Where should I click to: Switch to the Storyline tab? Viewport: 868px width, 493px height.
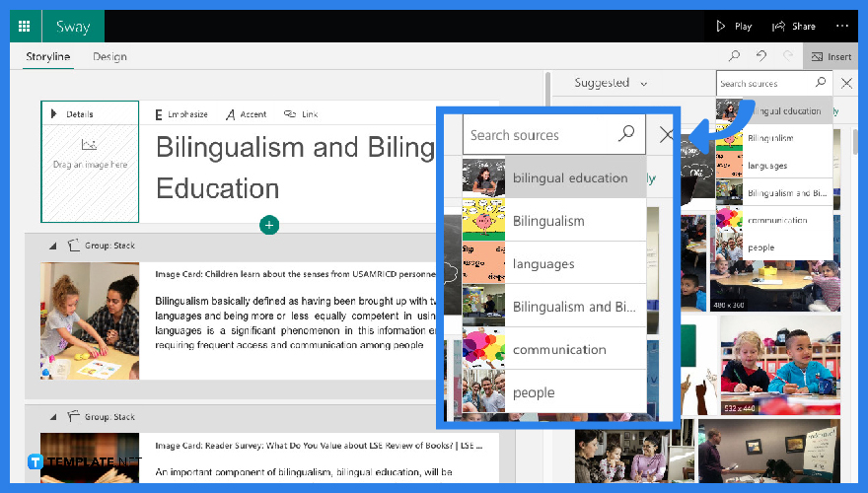[x=47, y=57]
